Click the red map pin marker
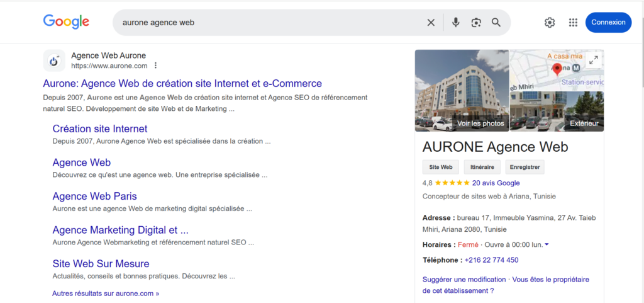 (x=557, y=69)
